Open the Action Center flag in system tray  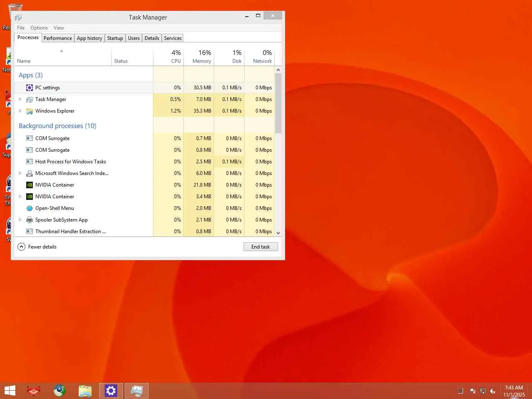point(473,391)
